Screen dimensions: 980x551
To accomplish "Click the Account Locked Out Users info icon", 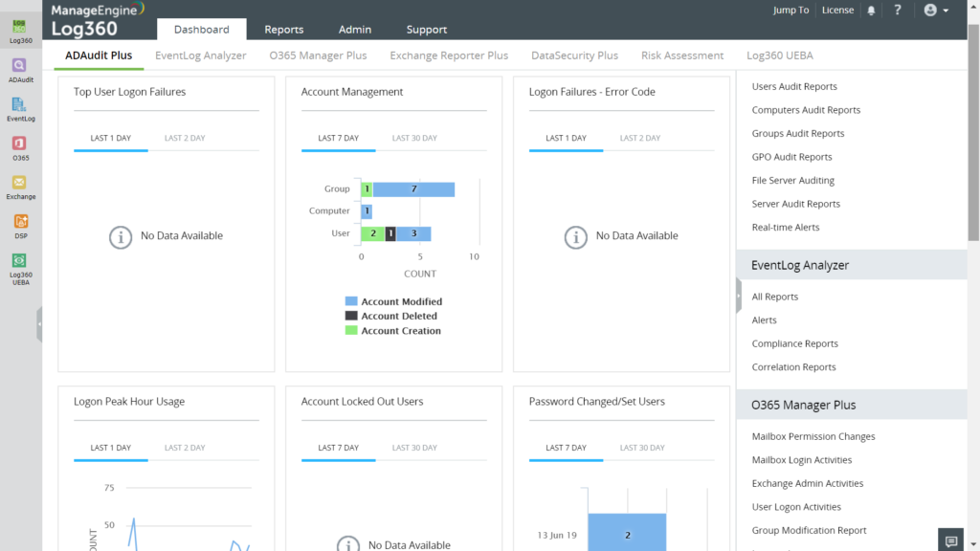I will click(x=348, y=544).
